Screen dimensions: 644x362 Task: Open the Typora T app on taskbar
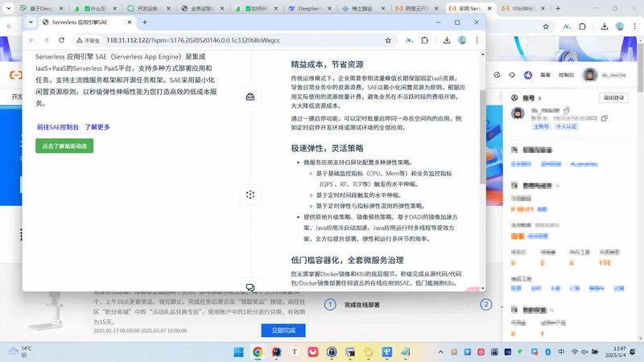pos(295,352)
